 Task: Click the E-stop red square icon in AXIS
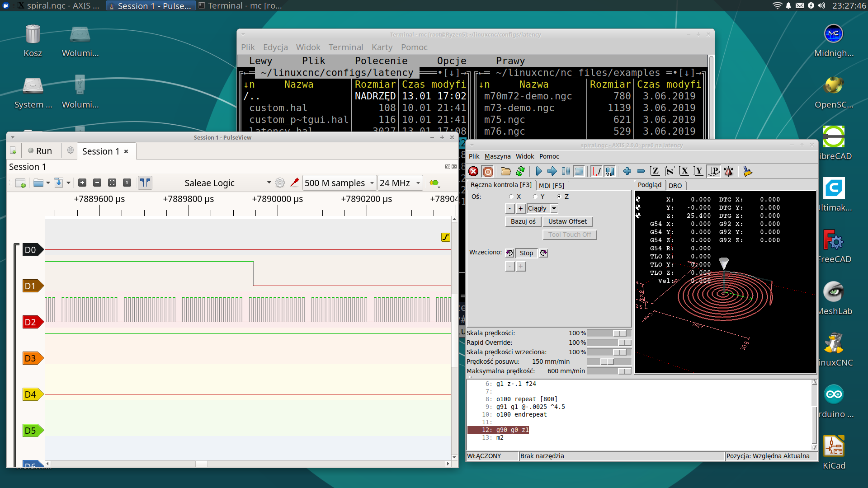(x=473, y=171)
